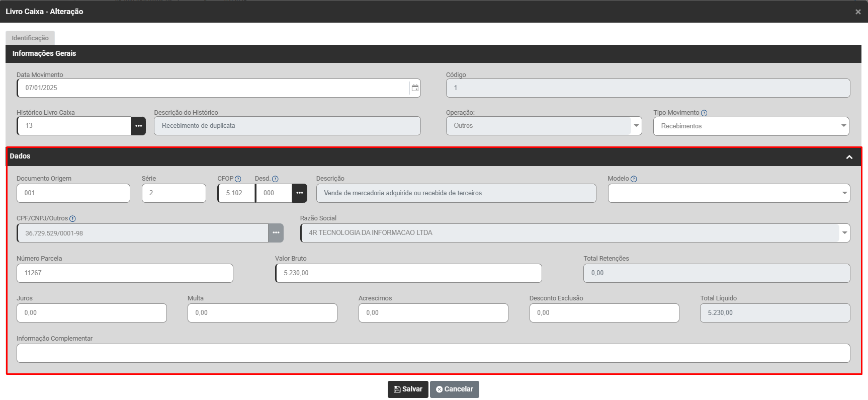Click help icon beside CPF/CNPJ/Outros label
Viewport: 868px width, 400px height.
pyautogui.click(x=72, y=219)
